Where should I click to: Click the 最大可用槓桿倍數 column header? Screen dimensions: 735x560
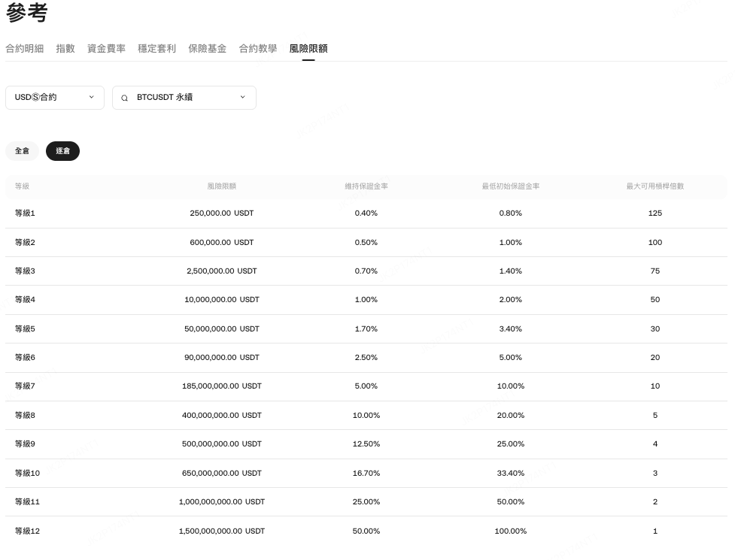click(x=655, y=186)
